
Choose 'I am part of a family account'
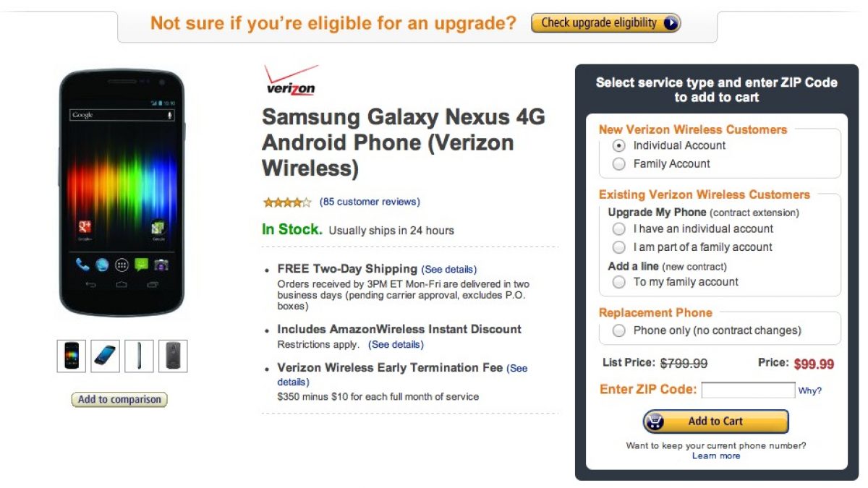point(618,247)
